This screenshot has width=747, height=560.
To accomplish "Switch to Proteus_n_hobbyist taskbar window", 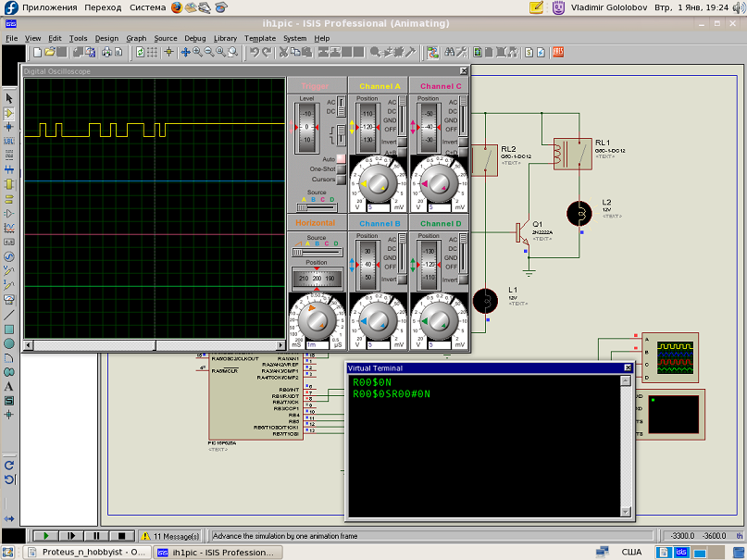I will (88, 553).
